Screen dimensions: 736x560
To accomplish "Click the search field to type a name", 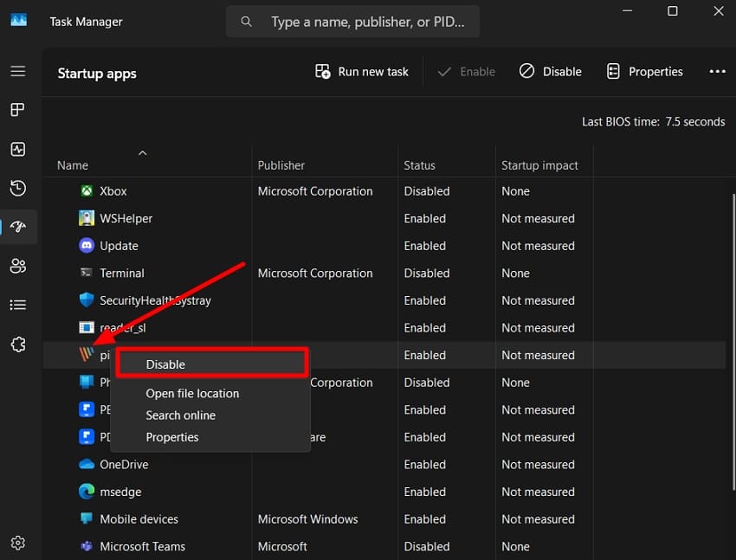I will point(352,21).
